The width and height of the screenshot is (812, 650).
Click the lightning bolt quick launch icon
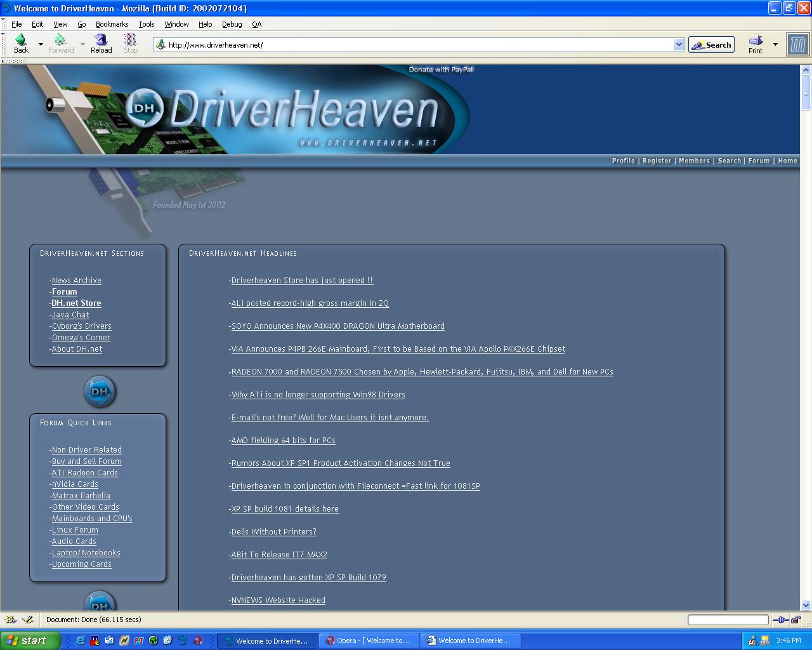124,640
